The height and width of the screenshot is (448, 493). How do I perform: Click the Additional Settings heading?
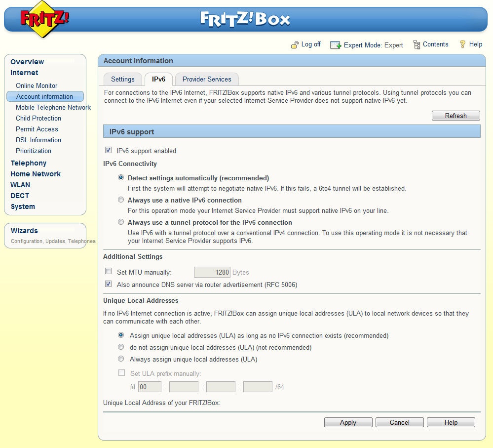[x=133, y=256]
